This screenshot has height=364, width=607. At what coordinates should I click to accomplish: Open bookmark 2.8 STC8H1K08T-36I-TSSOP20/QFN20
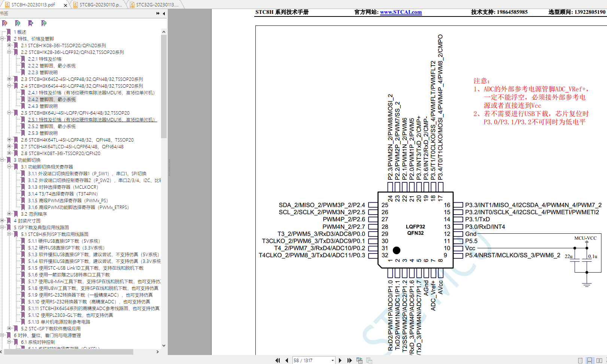coord(60,153)
